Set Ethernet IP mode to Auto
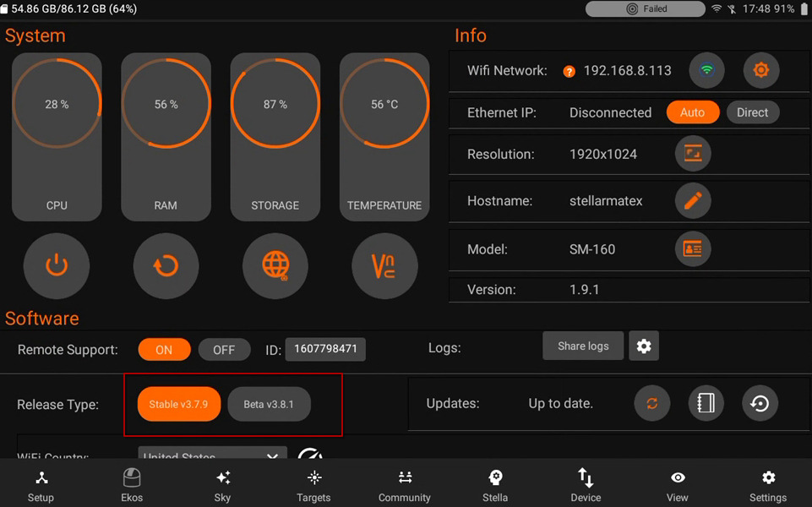 coord(692,112)
